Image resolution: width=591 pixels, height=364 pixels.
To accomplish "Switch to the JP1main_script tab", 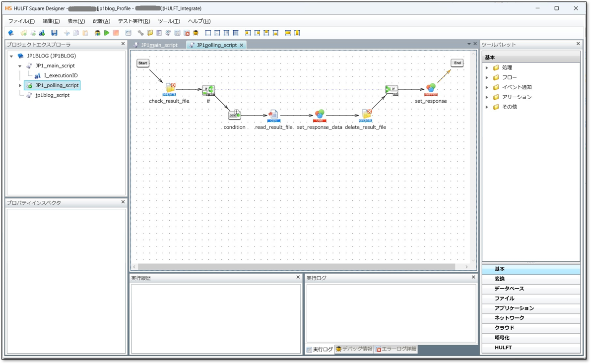I will coord(159,45).
